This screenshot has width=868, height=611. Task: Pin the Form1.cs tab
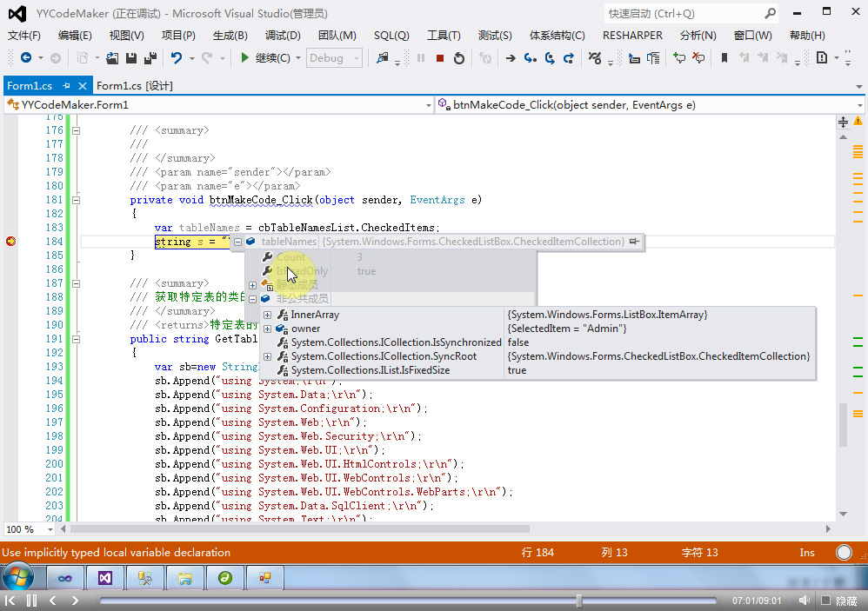click(66, 86)
